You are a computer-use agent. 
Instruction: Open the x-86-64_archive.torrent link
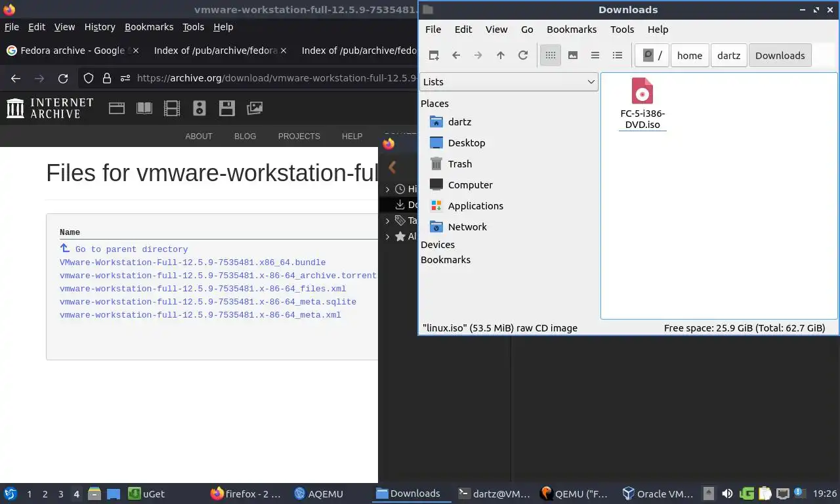pos(218,276)
